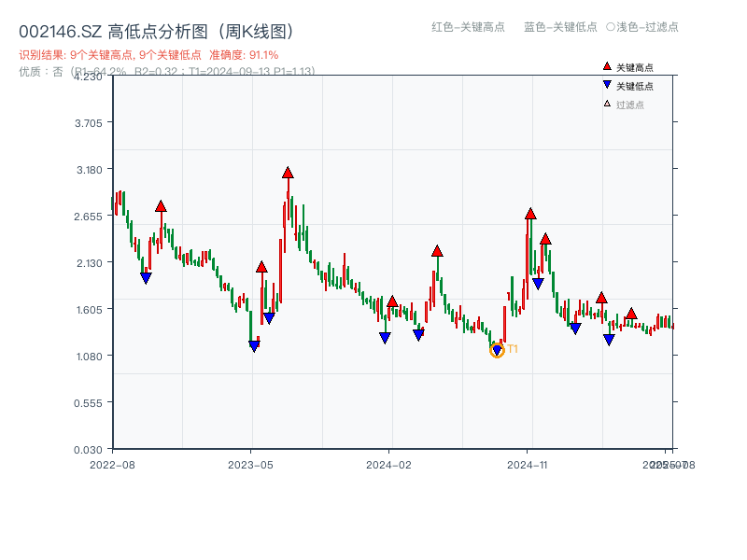Click the red triangle marker near 2024-11
Image resolution: width=747 pixels, height=560 pixels.
529,213
